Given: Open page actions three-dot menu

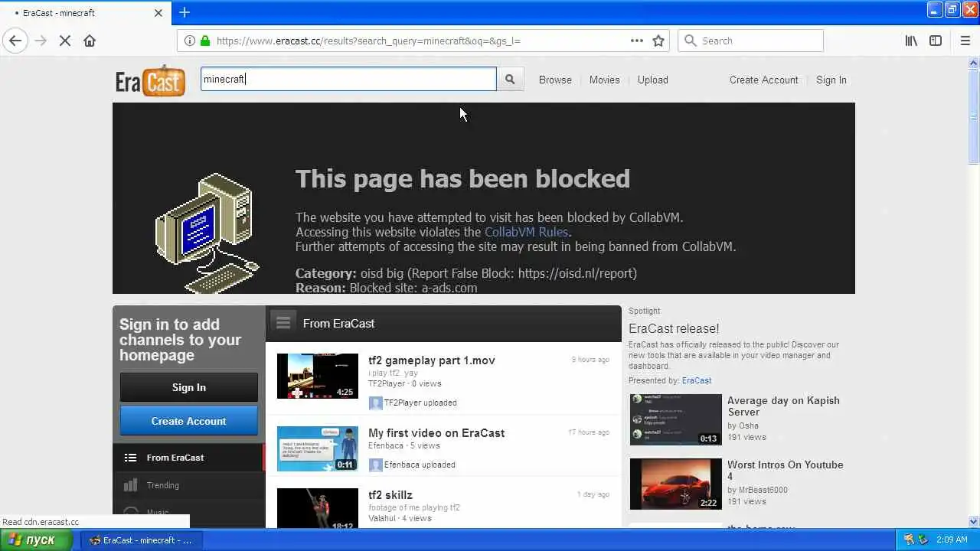Looking at the screenshot, I should [637, 41].
